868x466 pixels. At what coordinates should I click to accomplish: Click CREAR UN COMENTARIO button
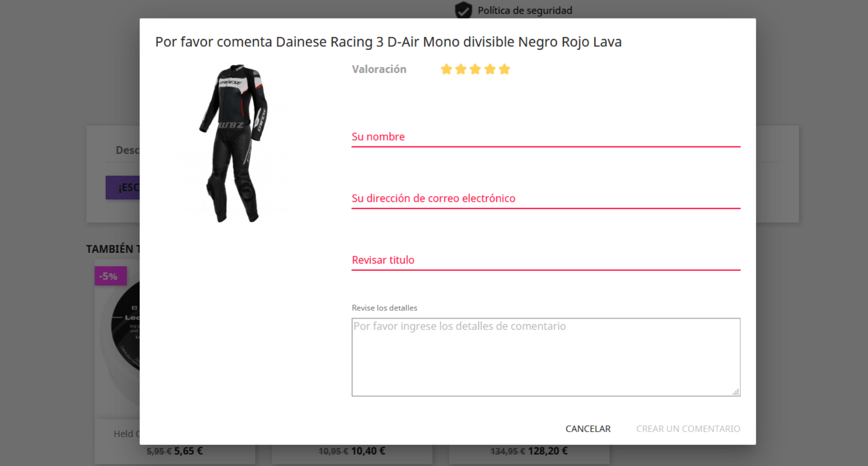(x=688, y=428)
